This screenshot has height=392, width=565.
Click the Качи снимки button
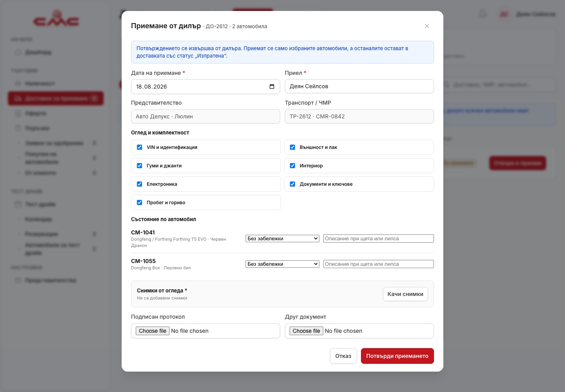pyautogui.click(x=405, y=294)
